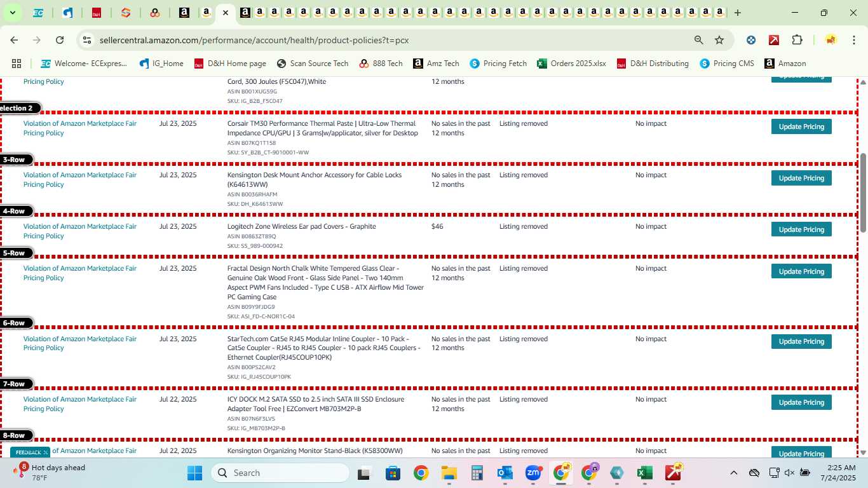This screenshot has height=488, width=868.
Task: Open the page zoom magnifier icon
Action: [x=699, y=40]
